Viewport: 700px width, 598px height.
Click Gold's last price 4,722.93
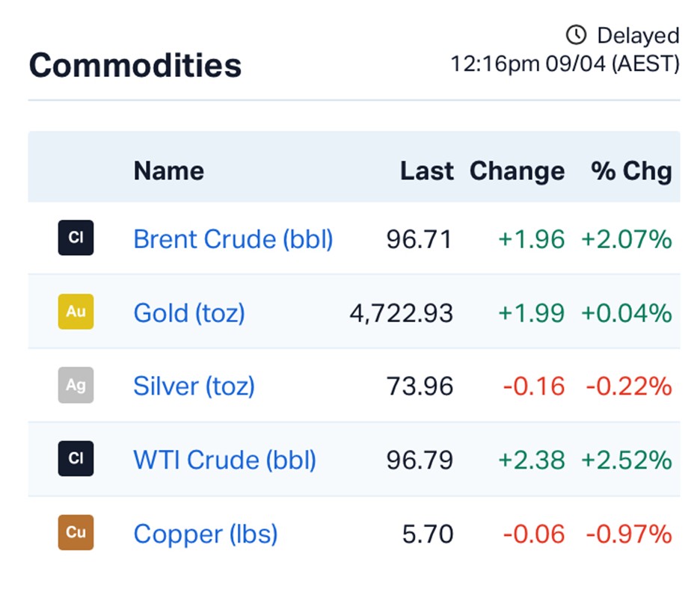tap(401, 312)
